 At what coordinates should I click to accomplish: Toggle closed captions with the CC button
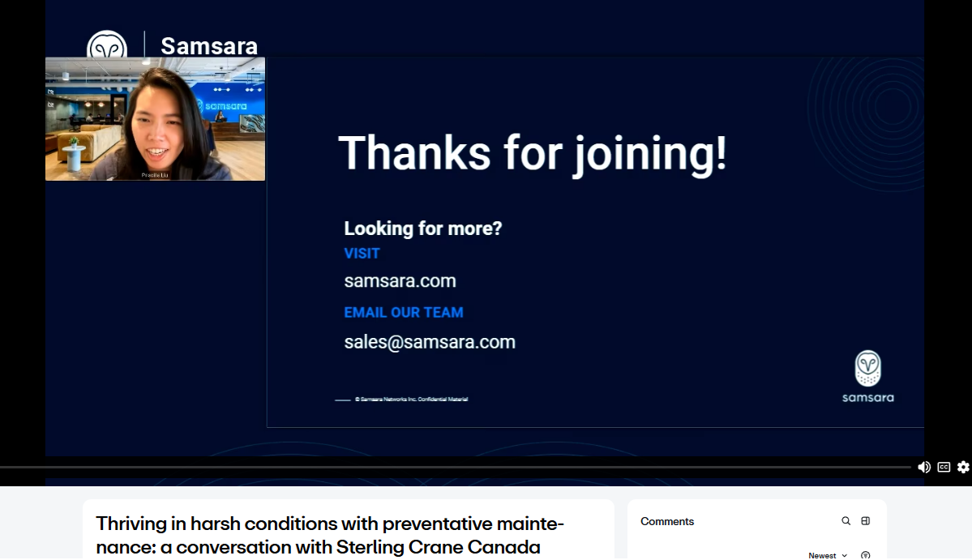click(944, 467)
